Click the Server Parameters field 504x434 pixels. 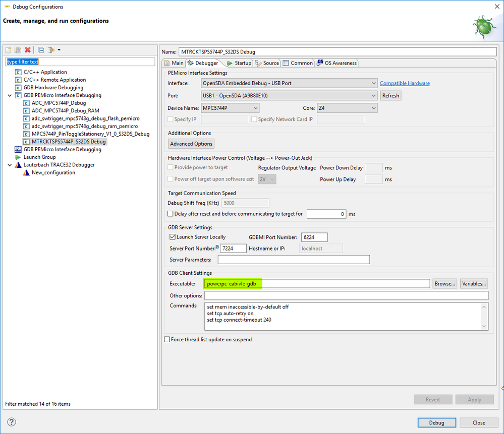(x=294, y=260)
